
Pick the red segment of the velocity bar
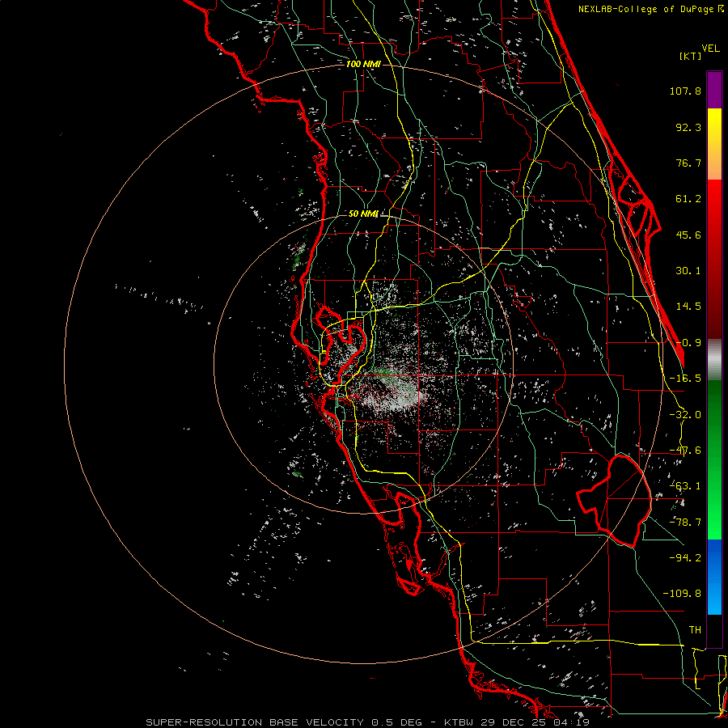point(714,259)
